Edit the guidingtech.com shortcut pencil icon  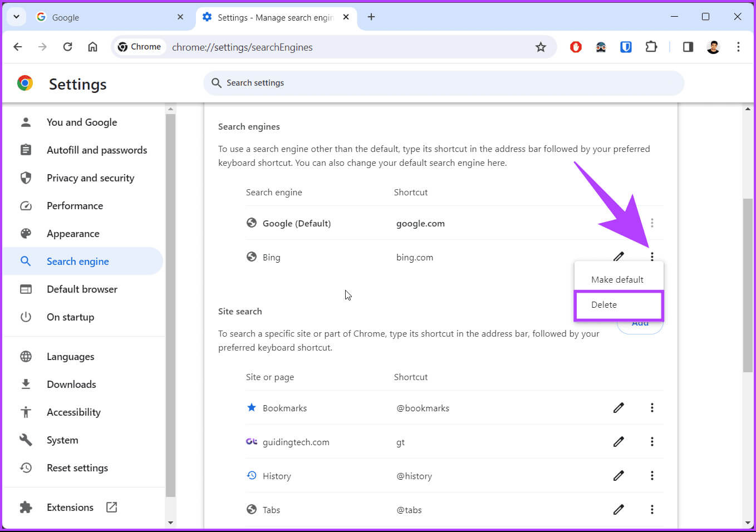618,442
